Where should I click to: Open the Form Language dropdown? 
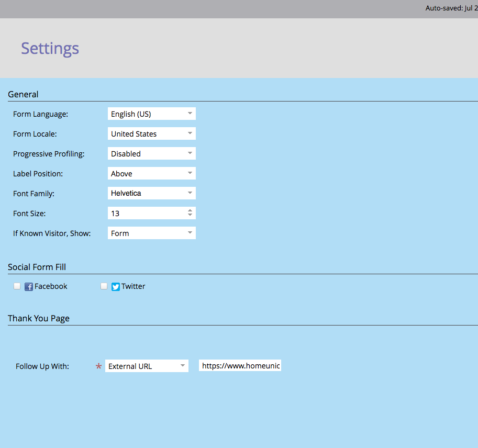pyautogui.click(x=151, y=114)
